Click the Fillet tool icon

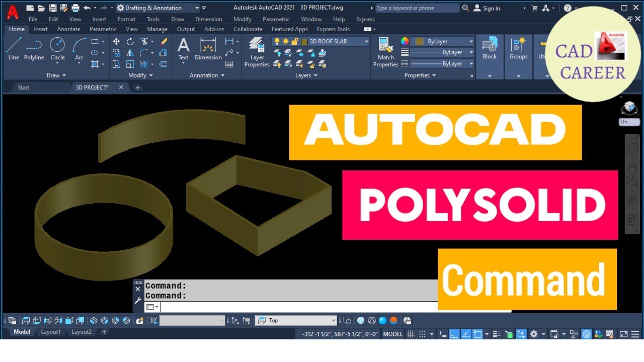point(144,53)
